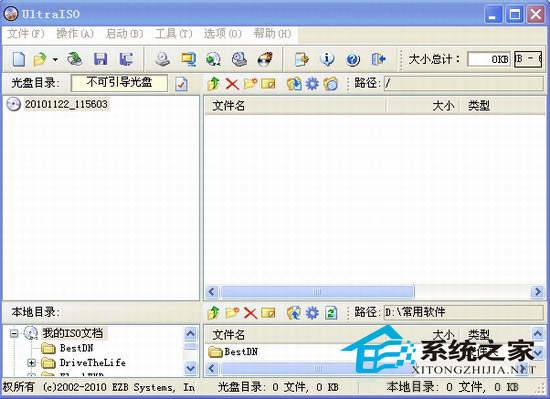Viewport: 550px width, 399px height.
Task: Click the mount to virtual drive icon
Action: [239, 59]
